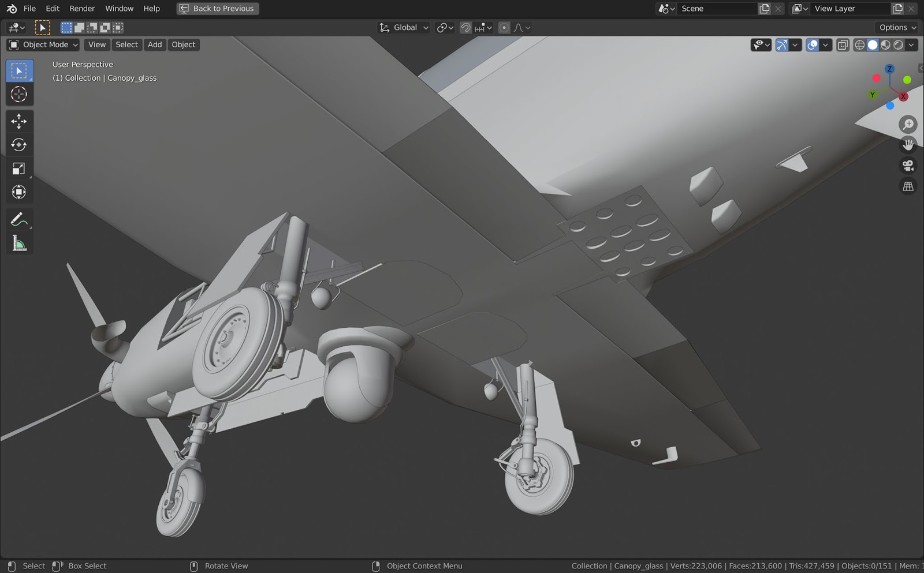Click the Scene name field to rename it
Image resolution: width=924 pixels, height=573 pixels.
716,8
